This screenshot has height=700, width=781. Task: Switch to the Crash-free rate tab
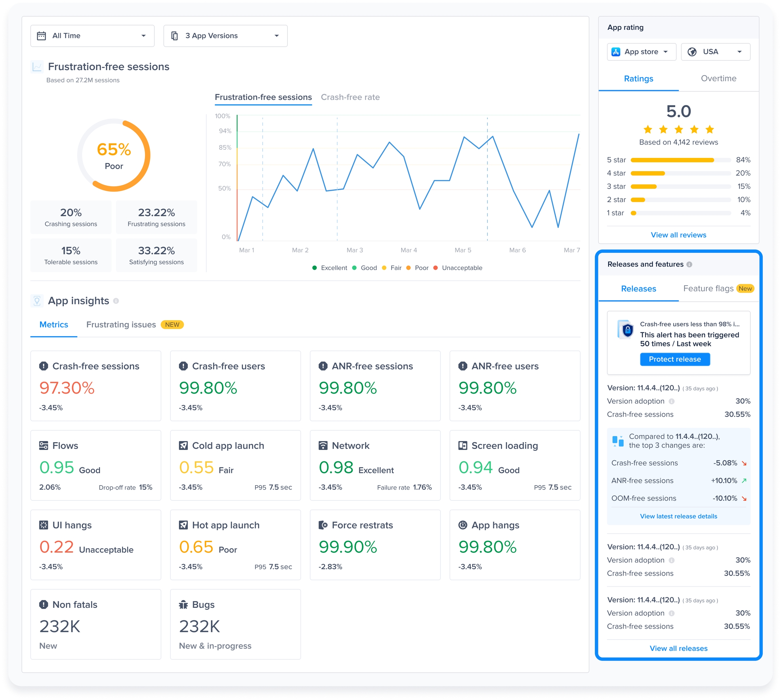coord(350,97)
